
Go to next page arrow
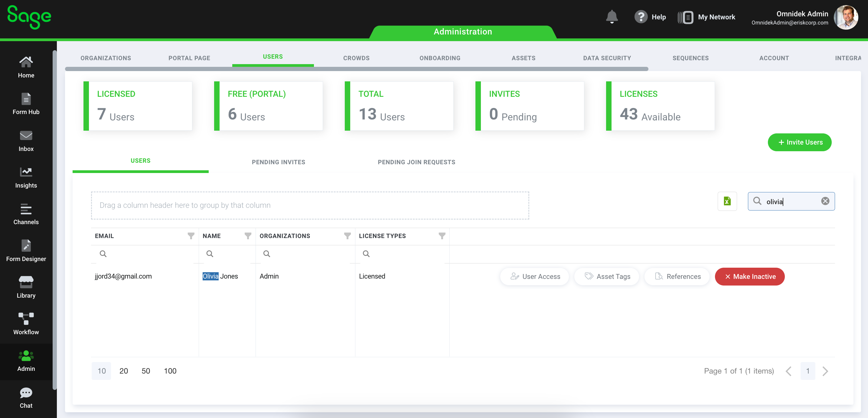[825, 371]
